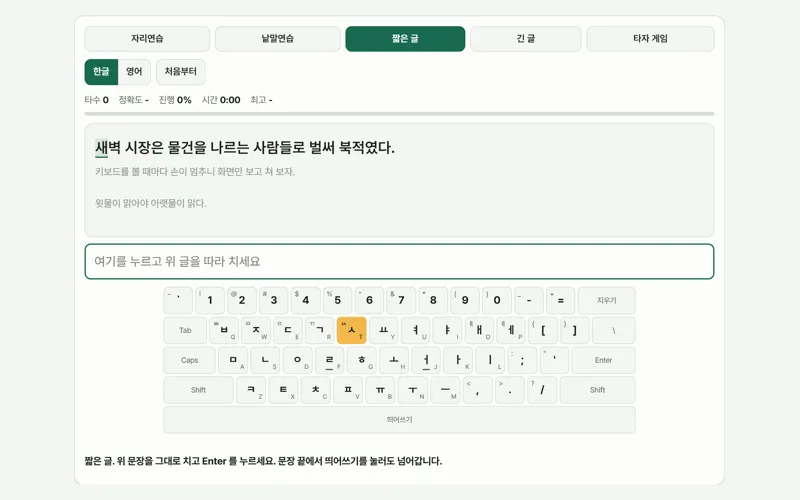The image size is (800, 500).
Task: Click the ㅏ (K) key
Action: (458, 360)
